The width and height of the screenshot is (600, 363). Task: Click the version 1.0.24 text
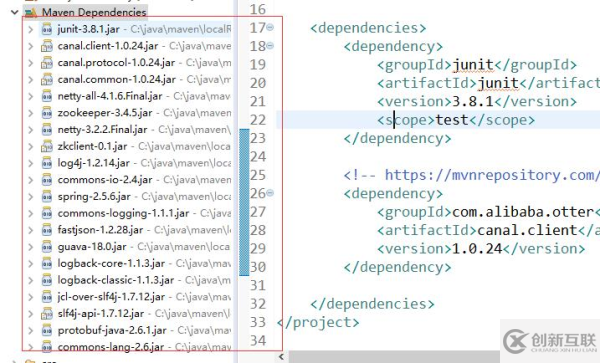[x=477, y=249]
